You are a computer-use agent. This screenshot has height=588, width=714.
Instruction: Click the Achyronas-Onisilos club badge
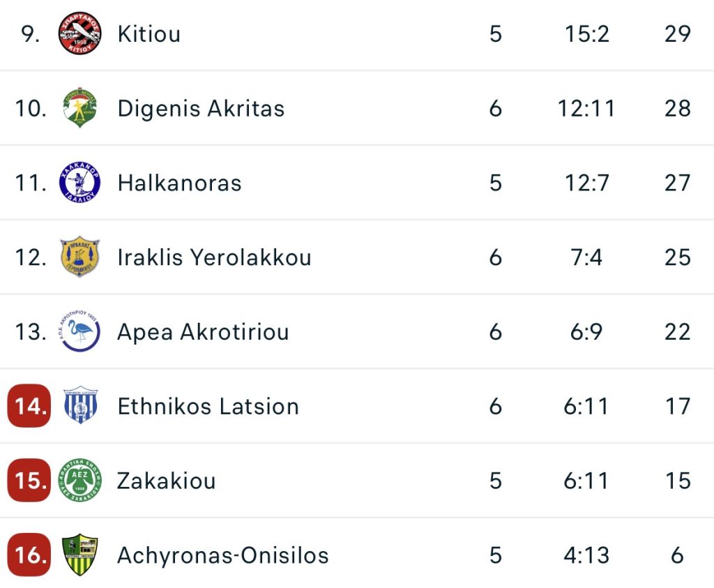click(79, 555)
